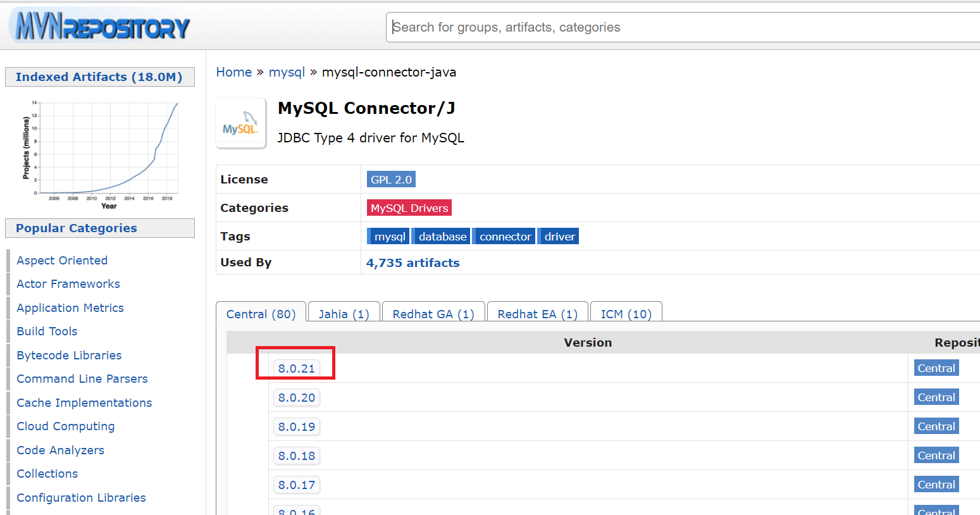Image resolution: width=980 pixels, height=515 pixels.
Task: Open version 8.0.17
Action: [297, 485]
